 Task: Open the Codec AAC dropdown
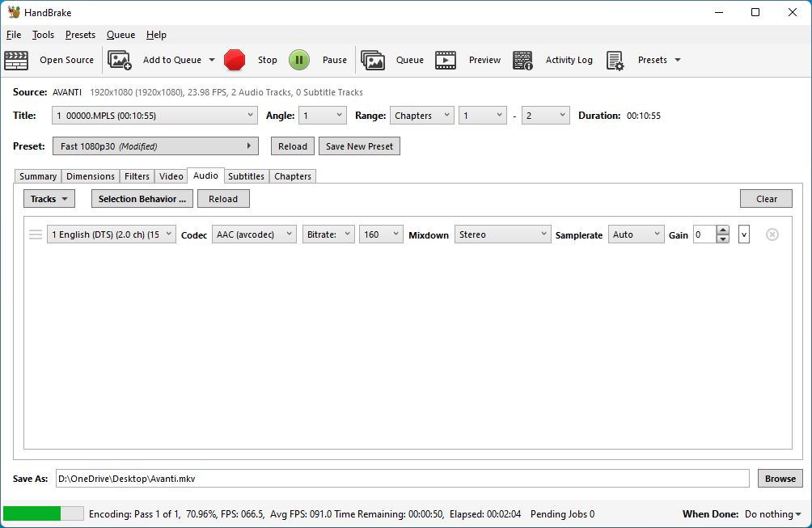(254, 234)
